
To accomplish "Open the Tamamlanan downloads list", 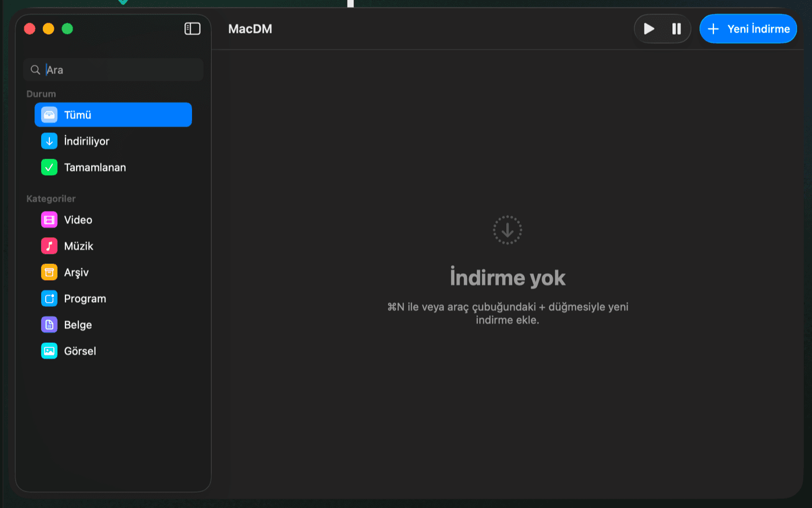I will 95,167.
